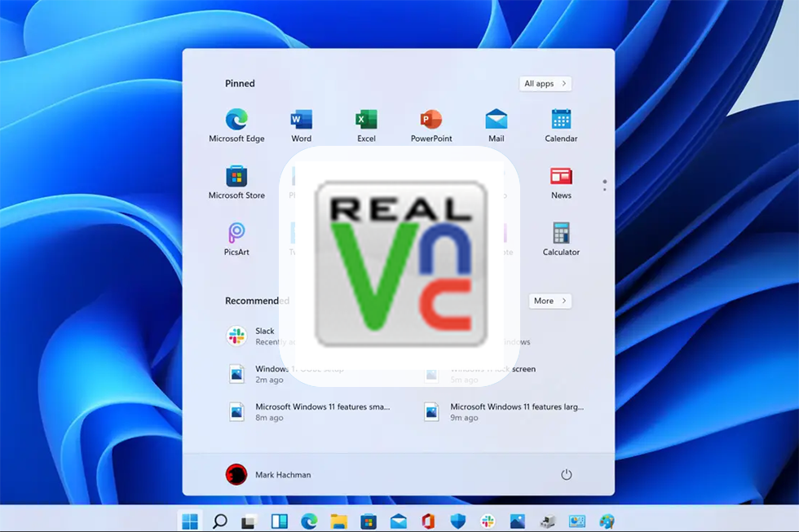Open the pinned Calendar app
The width and height of the screenshot is (799, 532).
click(x=561, y=125)
